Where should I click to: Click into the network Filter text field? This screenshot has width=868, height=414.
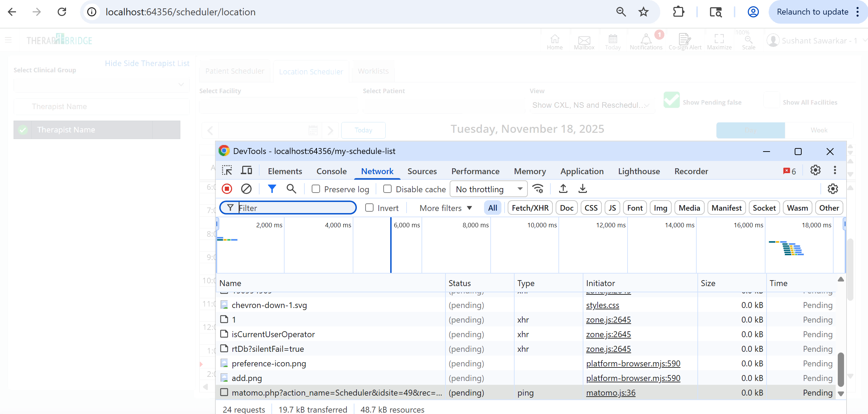295,208
